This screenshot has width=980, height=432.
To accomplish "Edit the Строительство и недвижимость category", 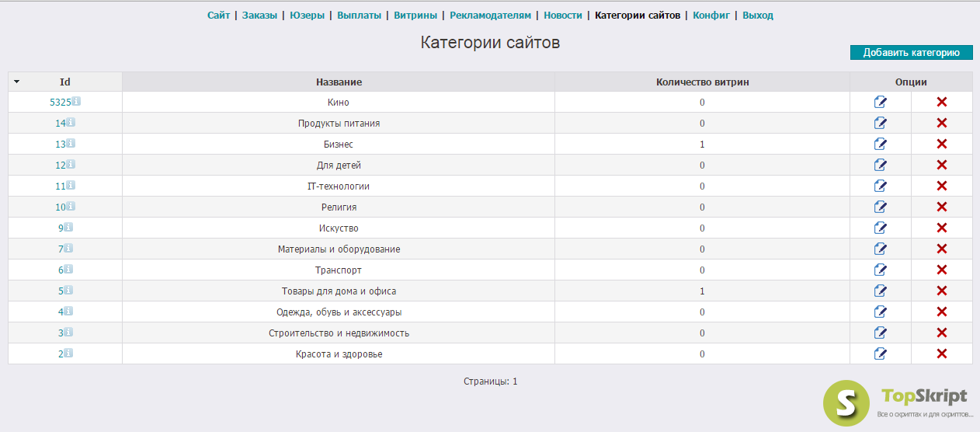I will click(881, 333).
